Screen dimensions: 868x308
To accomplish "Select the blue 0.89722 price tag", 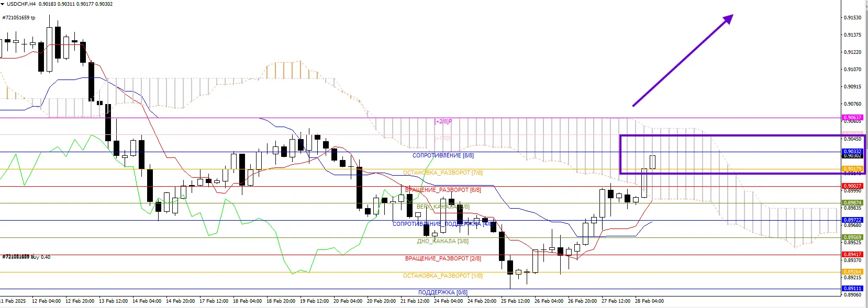I will (x=852, y=220).
